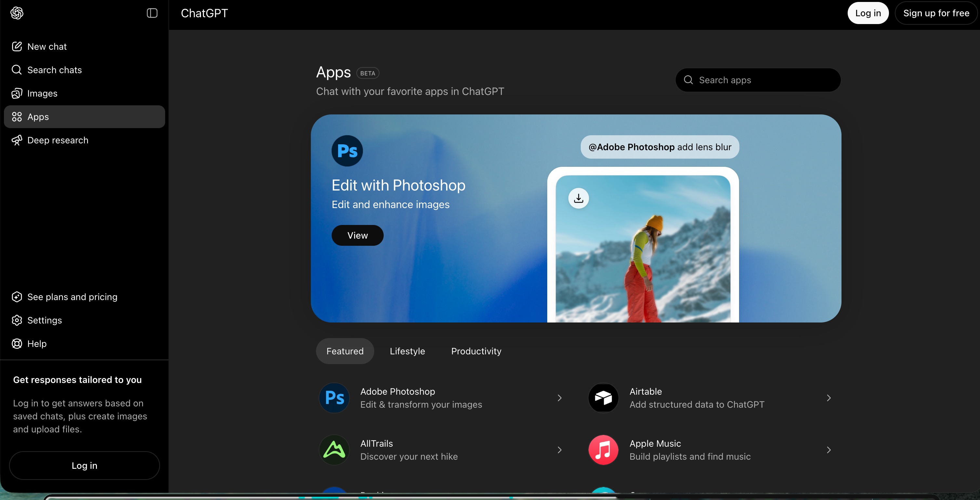Viewport: 980px width, 500px height.
Task: Click the Photoshop Ps logo in the banner
Action: 347,151
